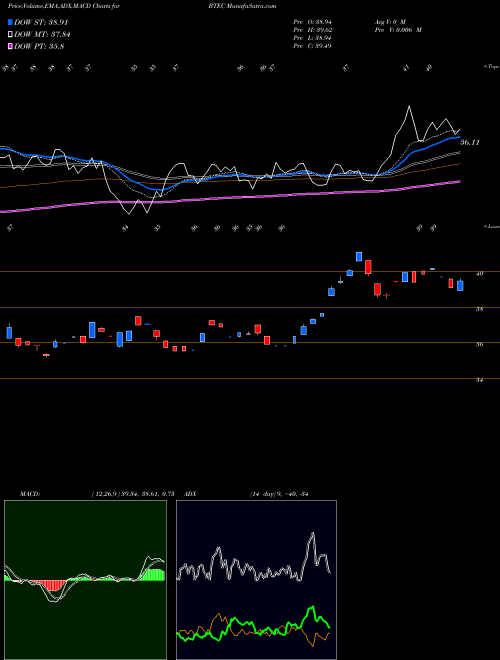The image size is (500, 660).
Task: Click the 40 price axis label
Action: tap(479, 274)
